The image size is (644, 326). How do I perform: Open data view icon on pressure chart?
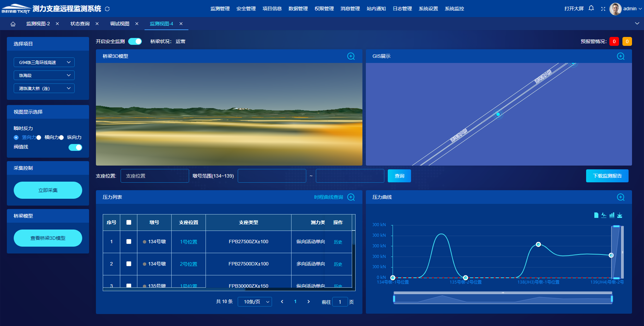click(x=596, y=215)
